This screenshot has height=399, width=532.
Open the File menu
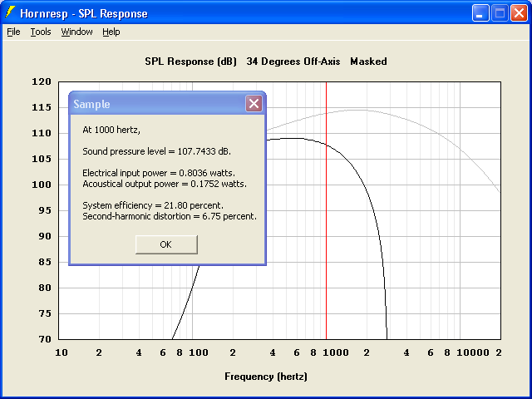click(x=13, y=32)
